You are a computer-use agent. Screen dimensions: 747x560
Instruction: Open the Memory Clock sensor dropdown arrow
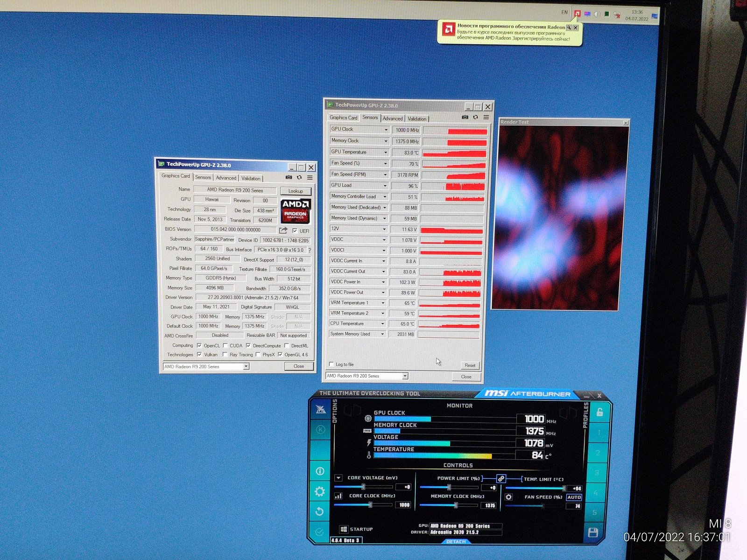pyautogui.click(x=386, y=141)
